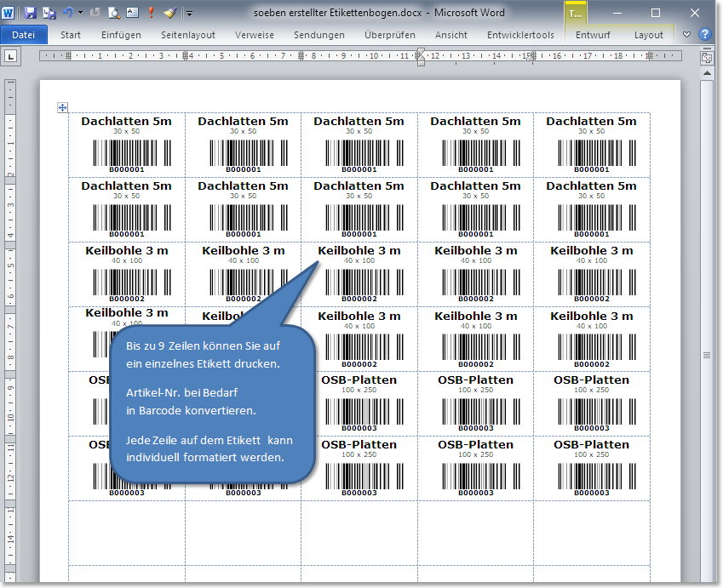The image size is (723, 588).
Task: Minimize the Word window
Action: point(617,13)
